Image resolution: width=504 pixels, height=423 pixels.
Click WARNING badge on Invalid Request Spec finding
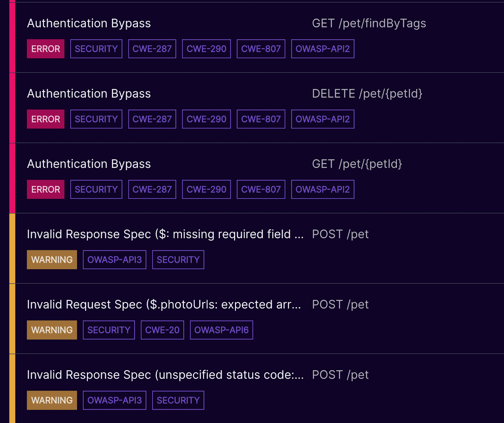52,330
